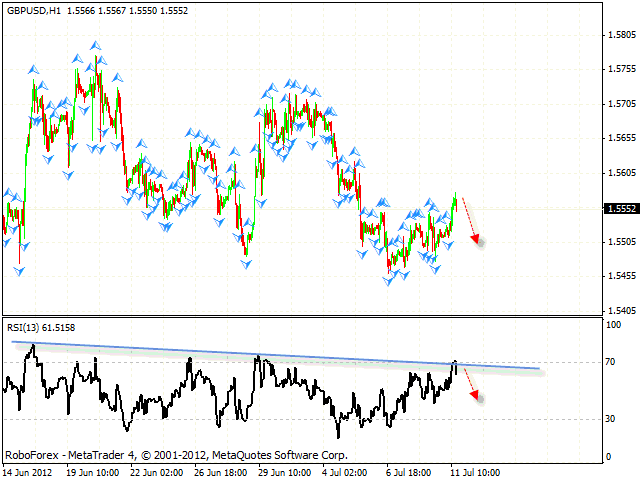
Task: Click the red dashed arrow in RSI panel
Action: click(472, 382)
